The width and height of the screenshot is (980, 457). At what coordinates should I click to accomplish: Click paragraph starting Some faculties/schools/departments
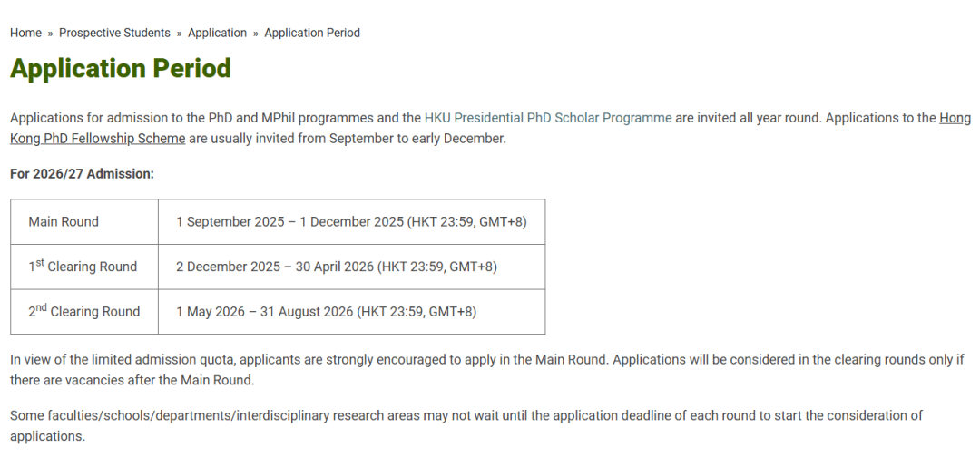point(466,426)
